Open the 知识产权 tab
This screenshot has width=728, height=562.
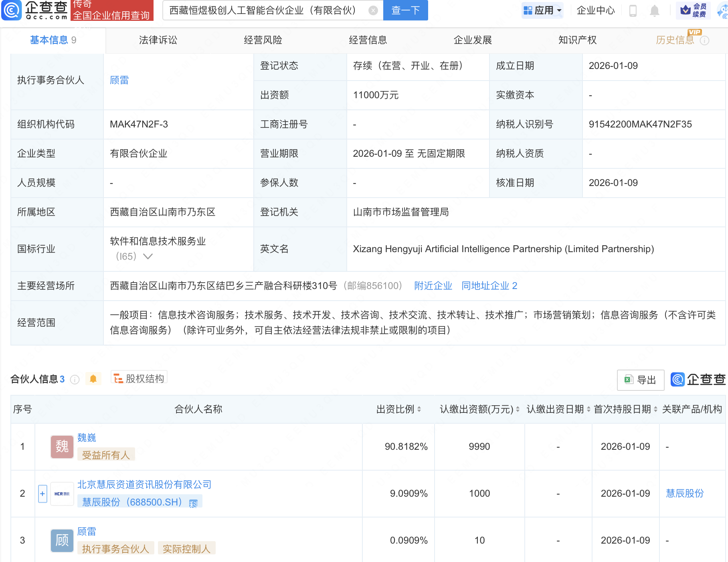tap(577, 40)
